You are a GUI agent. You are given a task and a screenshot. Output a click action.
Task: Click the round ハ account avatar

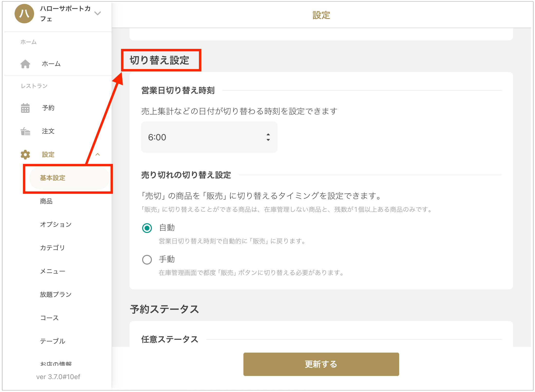(24, 14)
